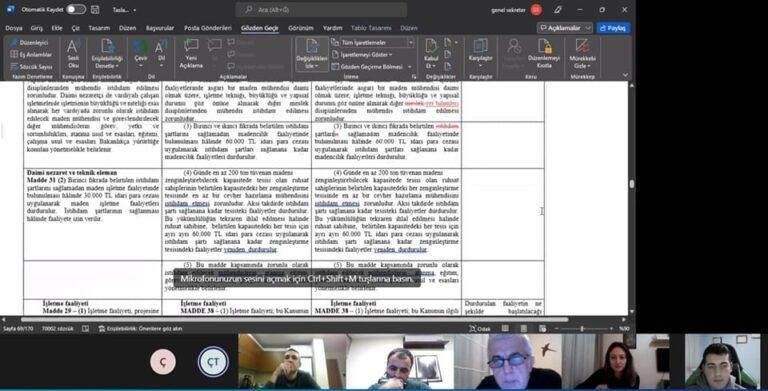Open the Tüm İşaretlemeler markup dropdown
This screenshot has width=768, height=391.
[x=377, y=43]
